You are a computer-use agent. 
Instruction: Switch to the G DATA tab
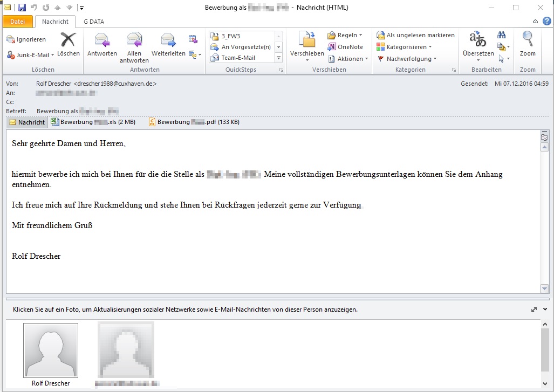[x=93, y=22]
